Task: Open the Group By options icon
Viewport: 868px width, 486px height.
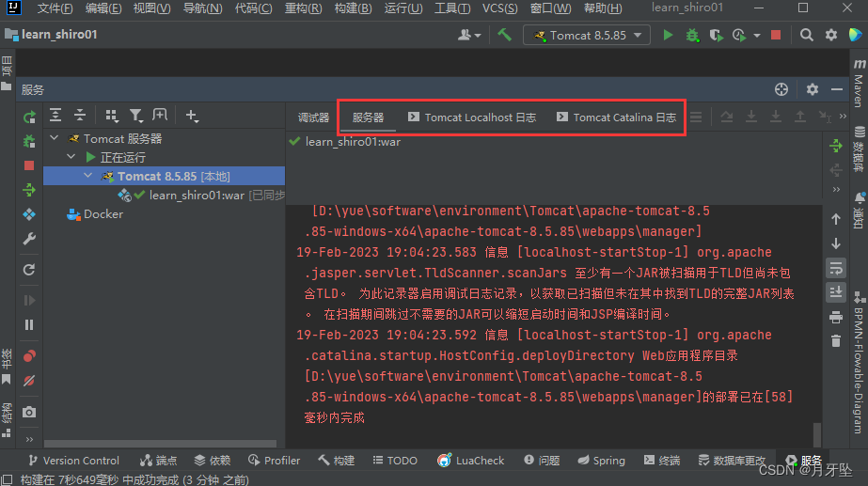Action: 111,115
